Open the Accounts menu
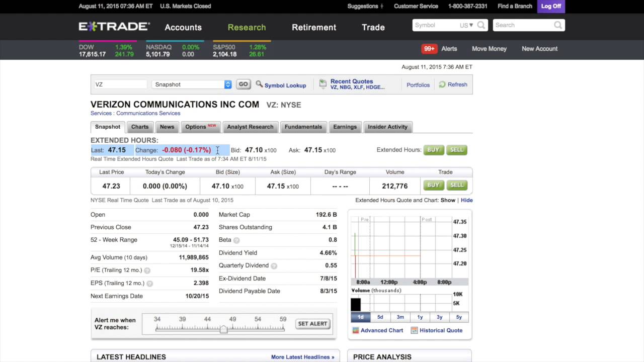This screenshot has height=362, width=644. pyautogui.click(x=183, y=27)
